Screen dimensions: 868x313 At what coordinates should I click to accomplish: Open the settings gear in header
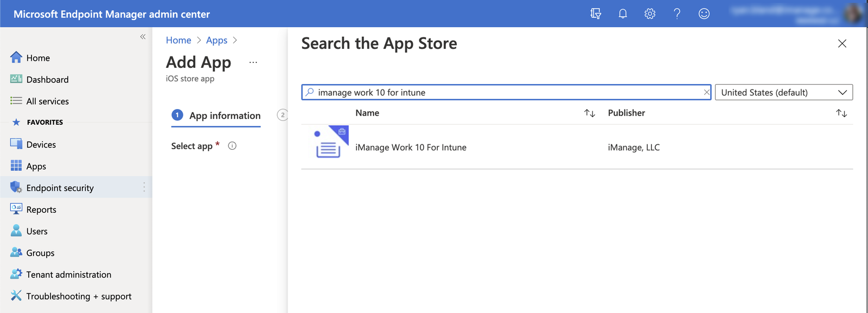(x=650, y=14)
